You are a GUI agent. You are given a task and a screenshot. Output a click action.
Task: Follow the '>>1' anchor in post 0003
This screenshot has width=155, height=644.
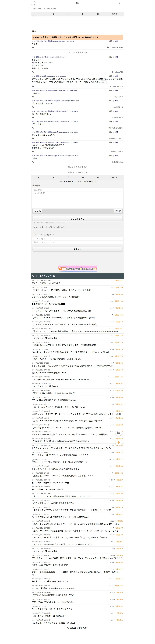click(103, 82)
